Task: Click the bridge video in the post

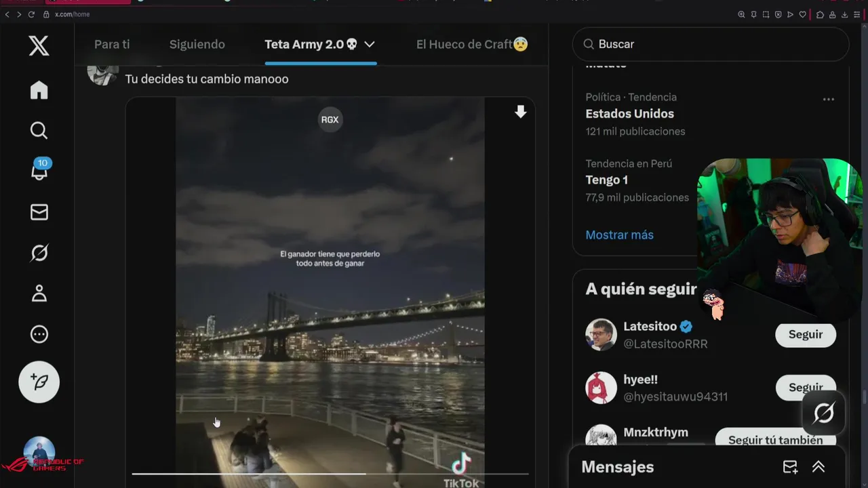Action: [330, 293]
